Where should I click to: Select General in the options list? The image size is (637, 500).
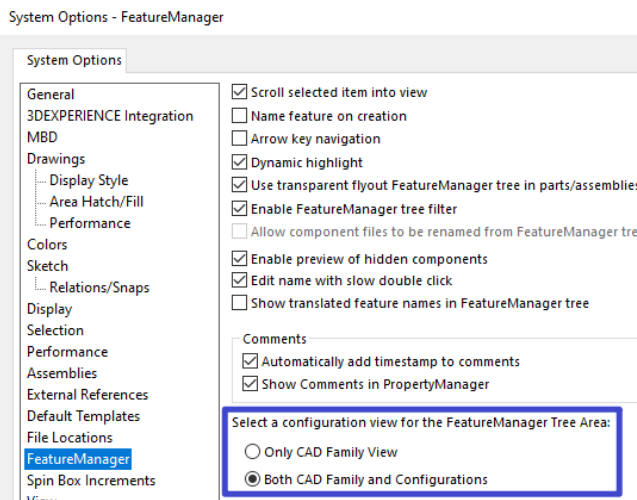pyautogui.click(x=50, y=94)
